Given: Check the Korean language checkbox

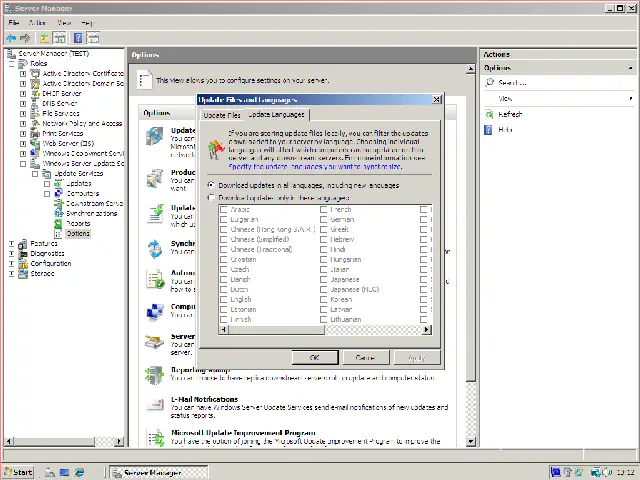Looking at the screenshot, I should coord(324,299).
